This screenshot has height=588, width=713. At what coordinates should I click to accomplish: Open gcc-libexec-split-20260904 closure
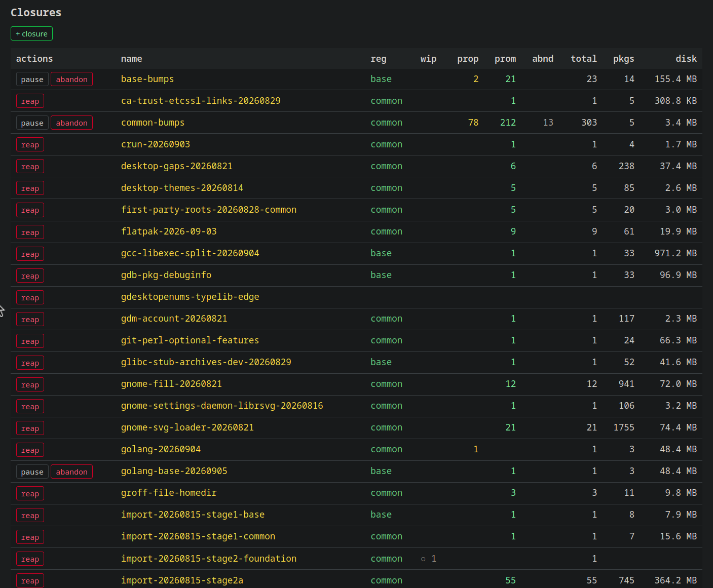(x=190, y=253)
